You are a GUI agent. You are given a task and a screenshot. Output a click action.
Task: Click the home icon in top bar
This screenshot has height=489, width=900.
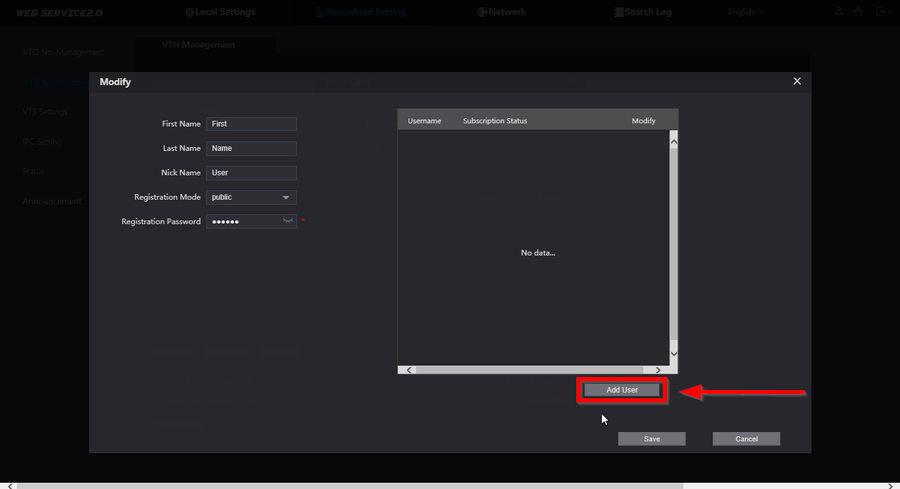coord(859,11)
